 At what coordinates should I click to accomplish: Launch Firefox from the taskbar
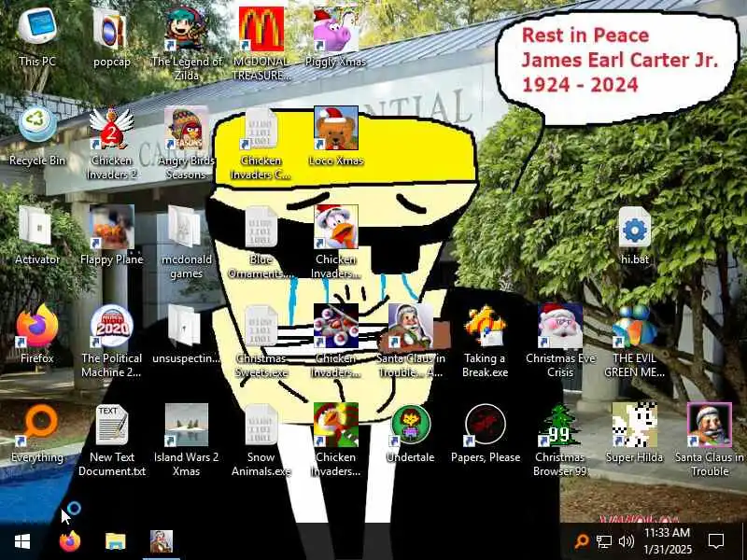pyautogui.click(x=69, y=541)
